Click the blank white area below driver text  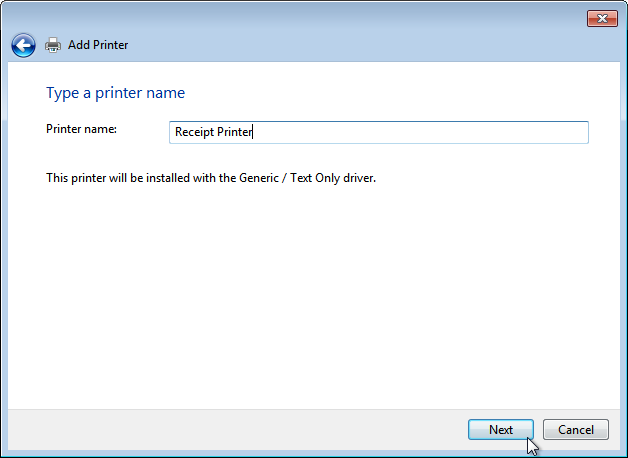(312, 296)
